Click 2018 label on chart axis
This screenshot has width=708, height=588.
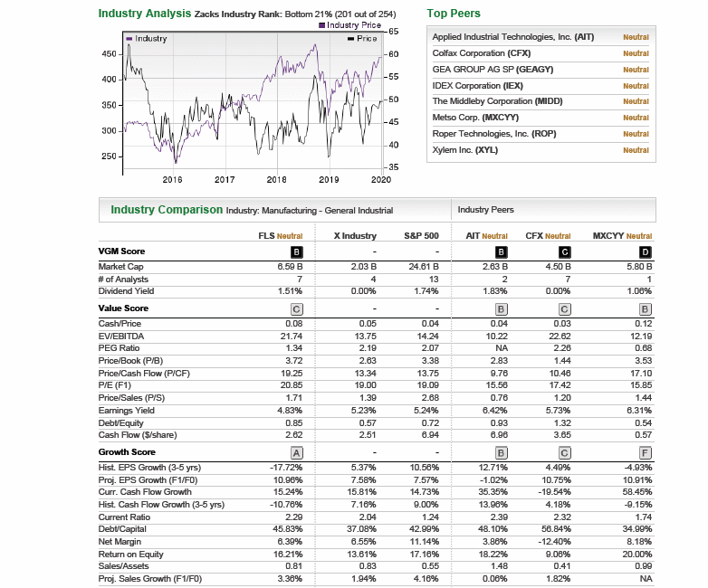tap(276, 180)
